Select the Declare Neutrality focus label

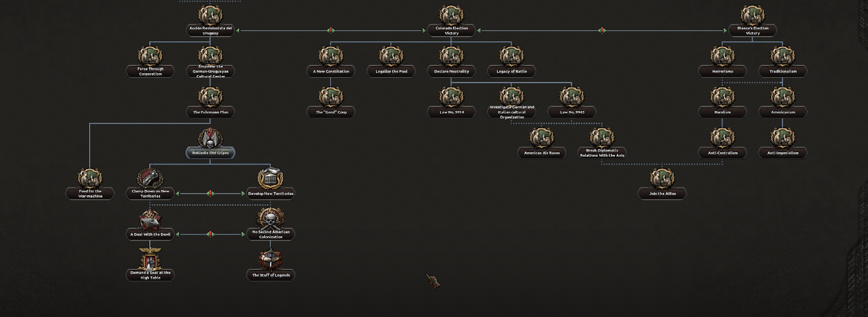tap(451, 72)
